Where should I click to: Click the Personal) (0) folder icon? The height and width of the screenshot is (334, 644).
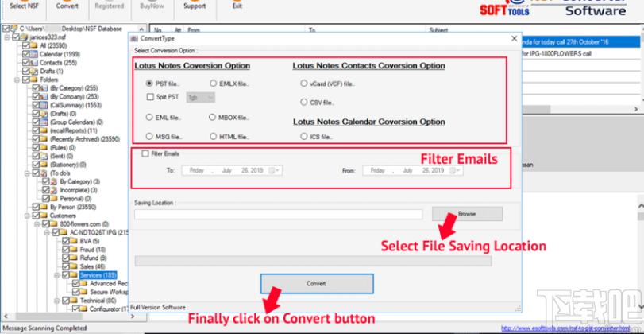54,199
